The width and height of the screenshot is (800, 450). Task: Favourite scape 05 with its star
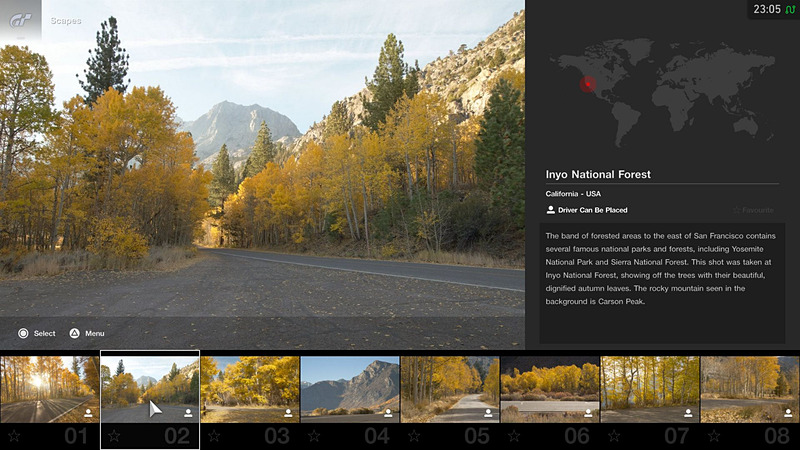point(414,436)
